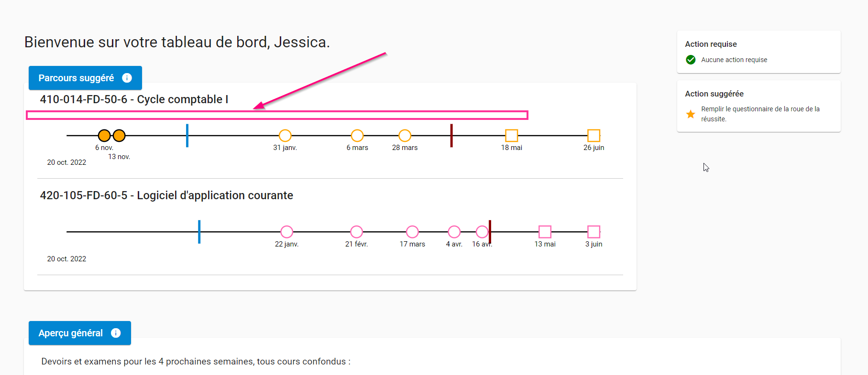Click the green checkmark under Action requise
This screenshot has height=375, width=868.
point(691,60)
